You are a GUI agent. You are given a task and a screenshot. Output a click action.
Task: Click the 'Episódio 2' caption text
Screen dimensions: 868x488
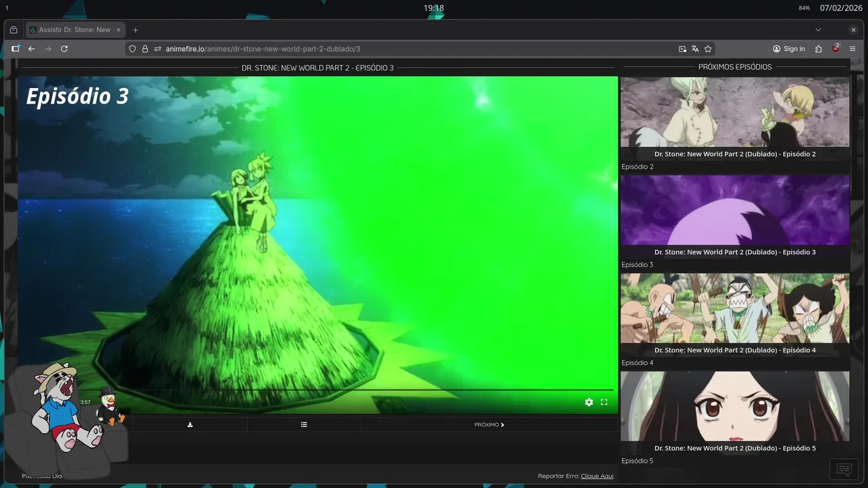(x=637, y=167)
